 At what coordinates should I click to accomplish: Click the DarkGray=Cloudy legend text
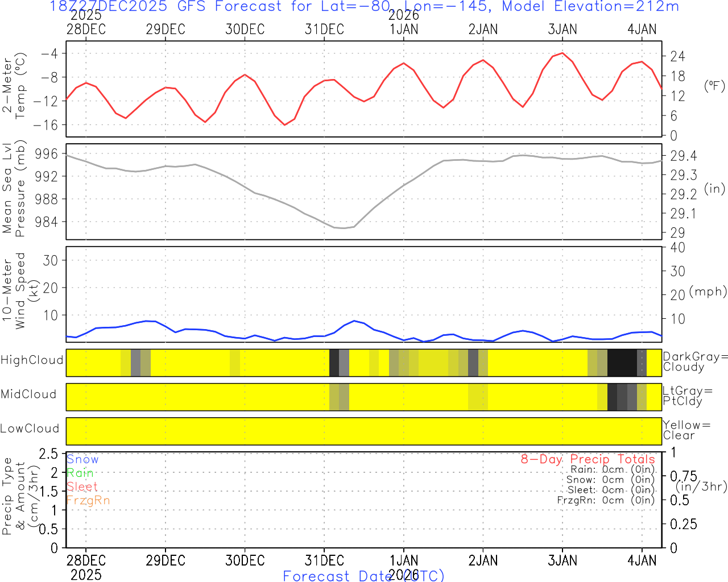[x=695, y=361]
